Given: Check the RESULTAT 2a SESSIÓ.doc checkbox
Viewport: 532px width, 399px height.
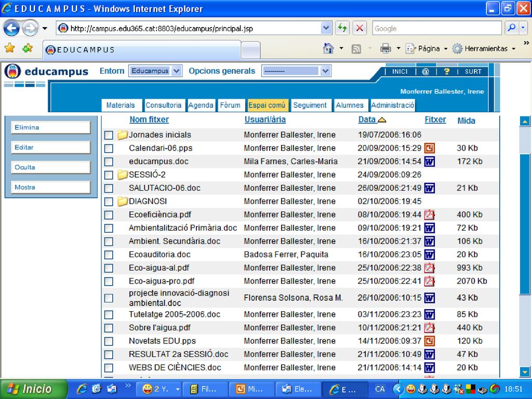Looking at the screenshot, I should [109, 354].
